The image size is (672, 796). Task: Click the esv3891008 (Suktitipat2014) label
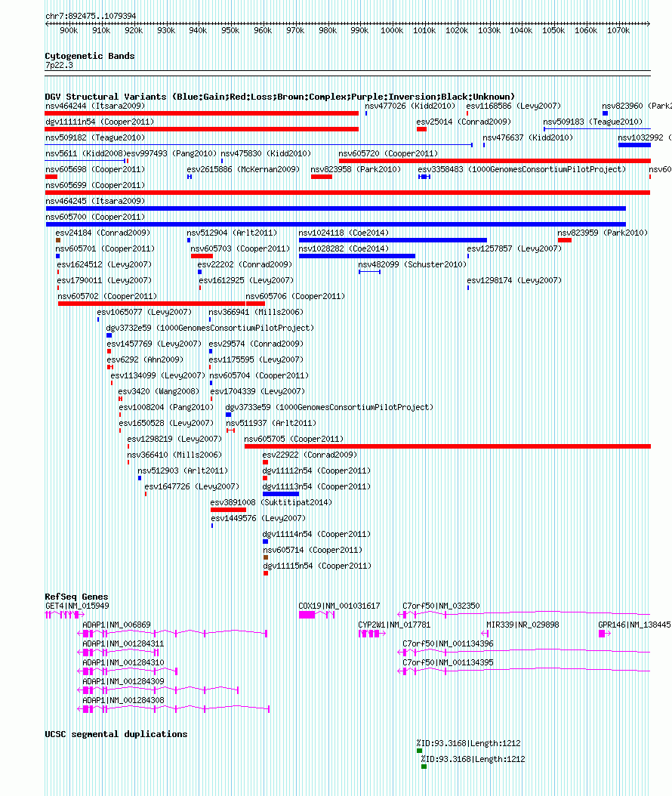click(271, 502)
